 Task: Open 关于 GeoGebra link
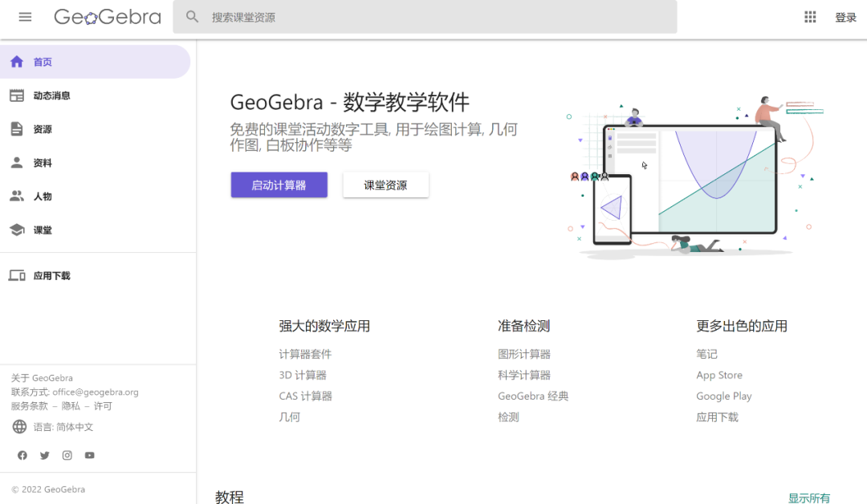tap(42, 378)
